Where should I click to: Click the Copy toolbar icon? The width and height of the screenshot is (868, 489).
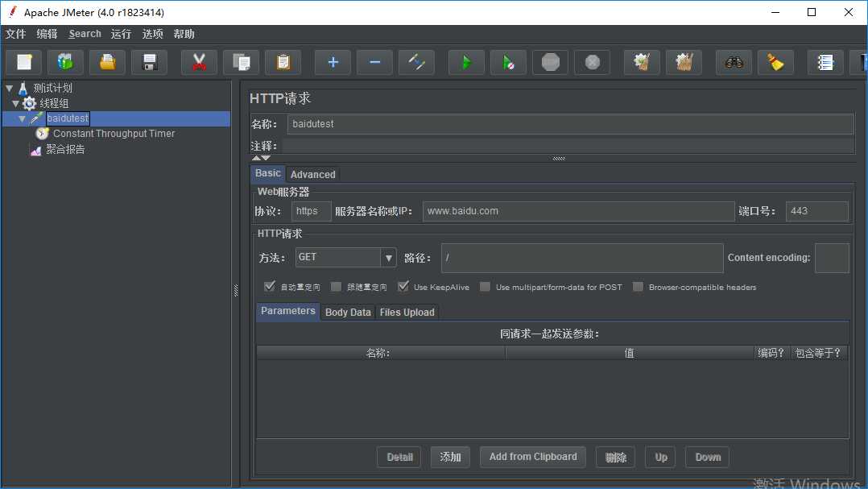[x=241, y=62]
